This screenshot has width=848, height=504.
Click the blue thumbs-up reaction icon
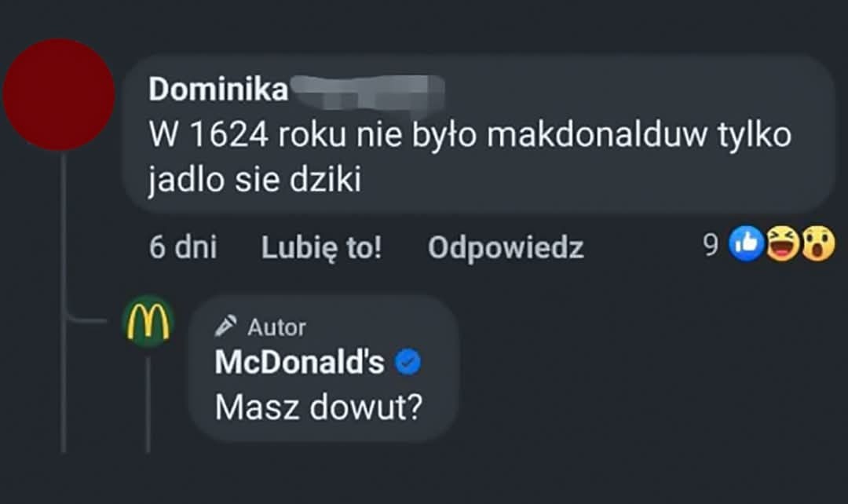coord(746,246)
